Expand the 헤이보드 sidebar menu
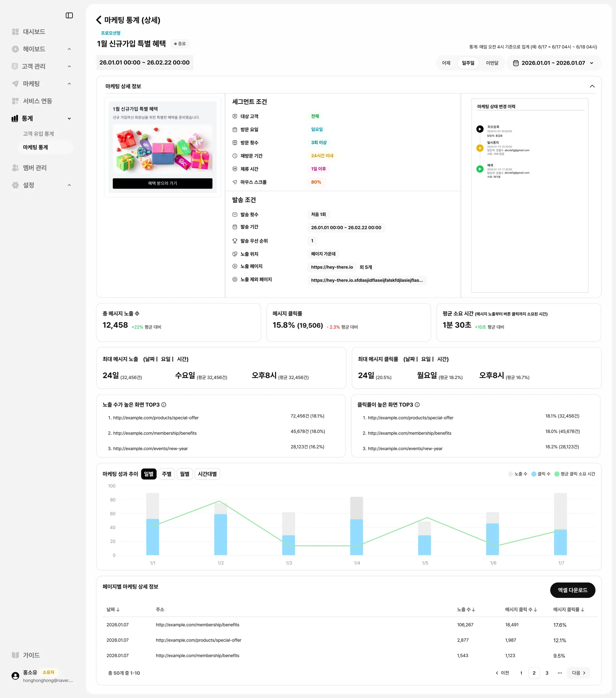The height and width of the screenshot is (698, 616). [x=69, y=49]
